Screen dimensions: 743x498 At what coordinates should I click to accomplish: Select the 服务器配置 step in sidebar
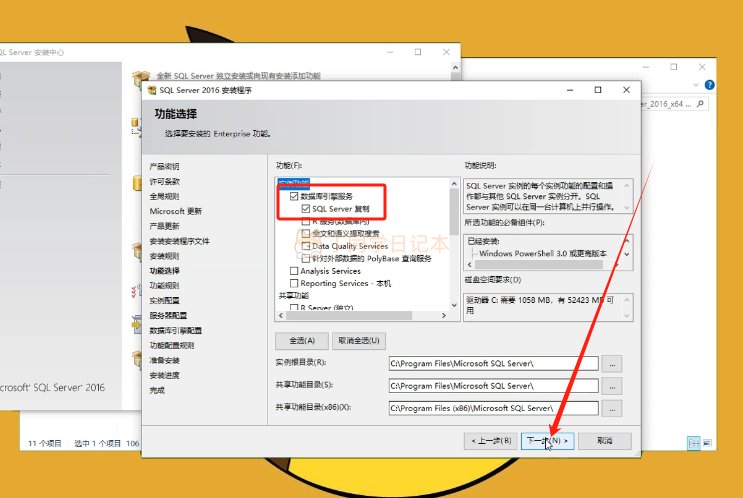coord(168,315)
